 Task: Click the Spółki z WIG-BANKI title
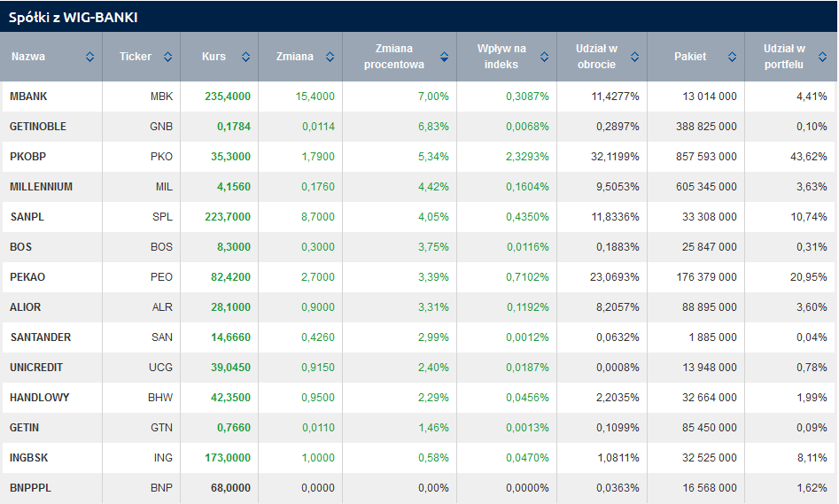click(x=74, y=17)
